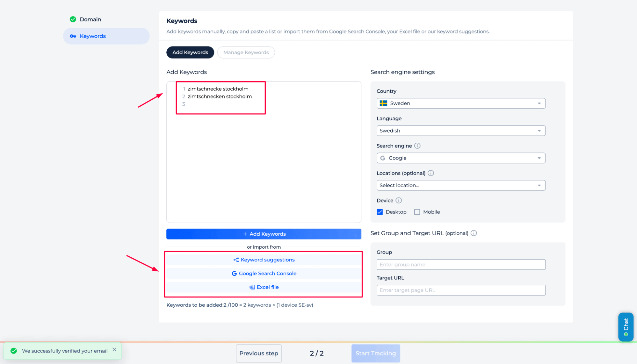
Task: Open the Country dropdown showing Sweden
Action: [x=461, y=103]
